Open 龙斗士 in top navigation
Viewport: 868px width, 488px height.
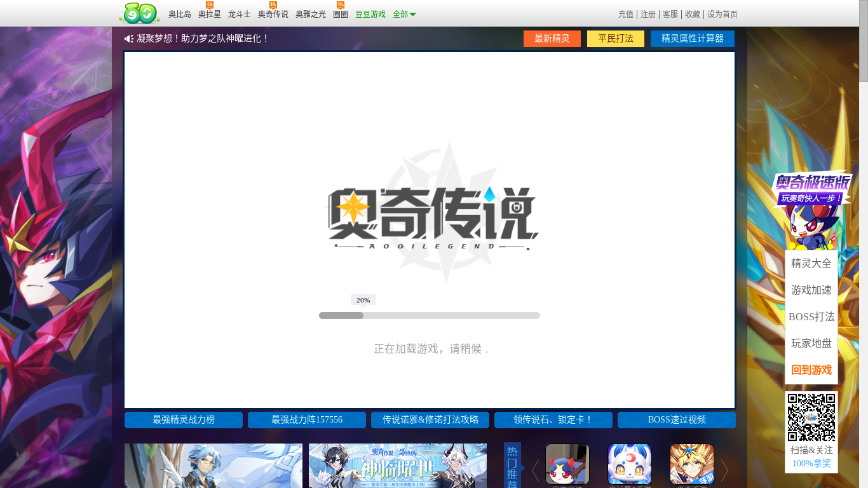coord(240,14)
